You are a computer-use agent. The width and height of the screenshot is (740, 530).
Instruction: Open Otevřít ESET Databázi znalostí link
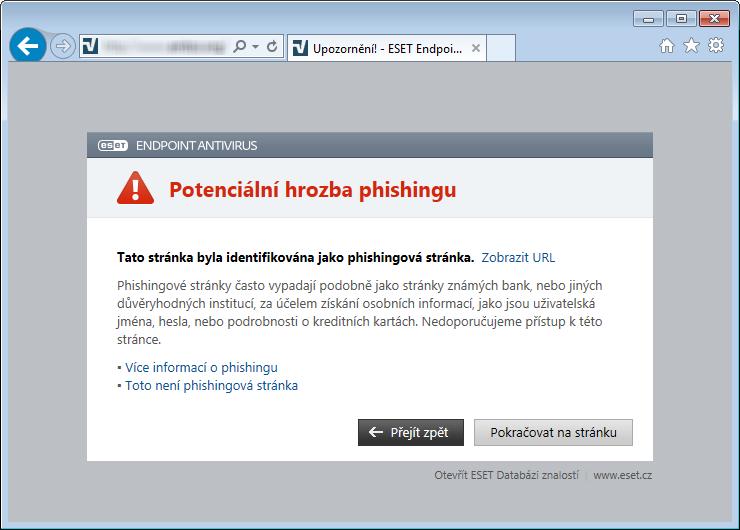click(506, 475)
